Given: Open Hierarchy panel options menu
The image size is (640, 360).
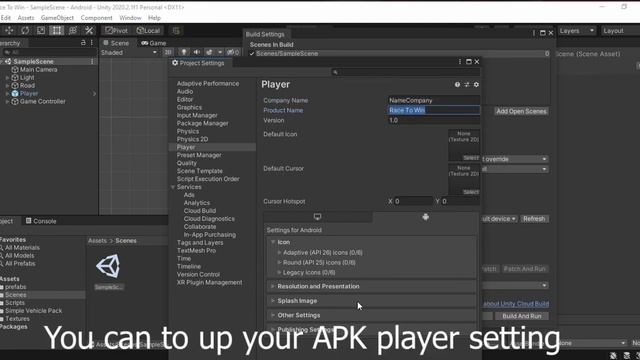Looking at the screenshot, I should [92, 42].
